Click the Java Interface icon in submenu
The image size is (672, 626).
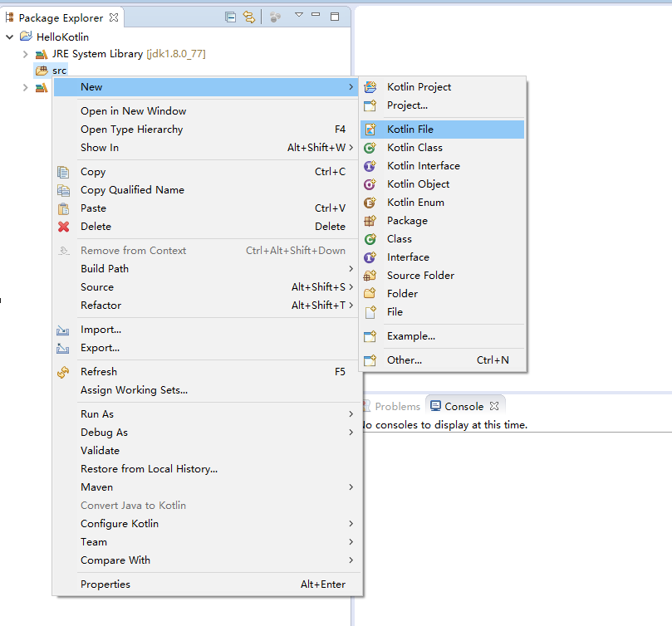[370, 257]
